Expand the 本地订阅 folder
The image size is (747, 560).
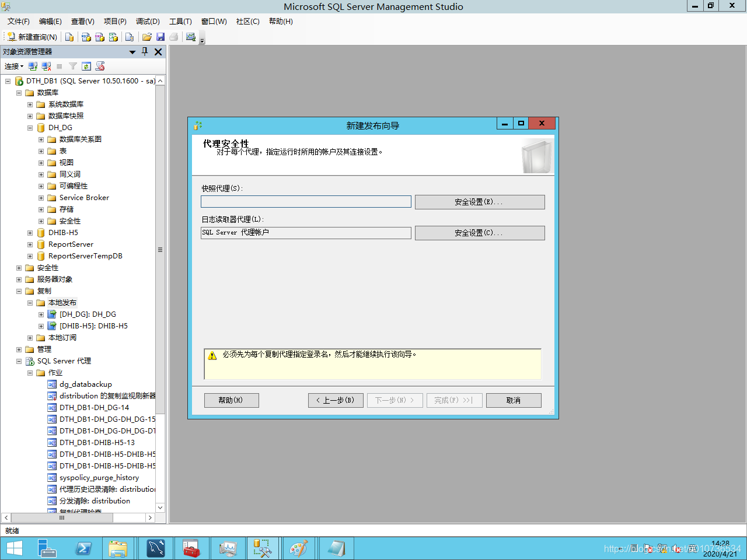point(30,338)
